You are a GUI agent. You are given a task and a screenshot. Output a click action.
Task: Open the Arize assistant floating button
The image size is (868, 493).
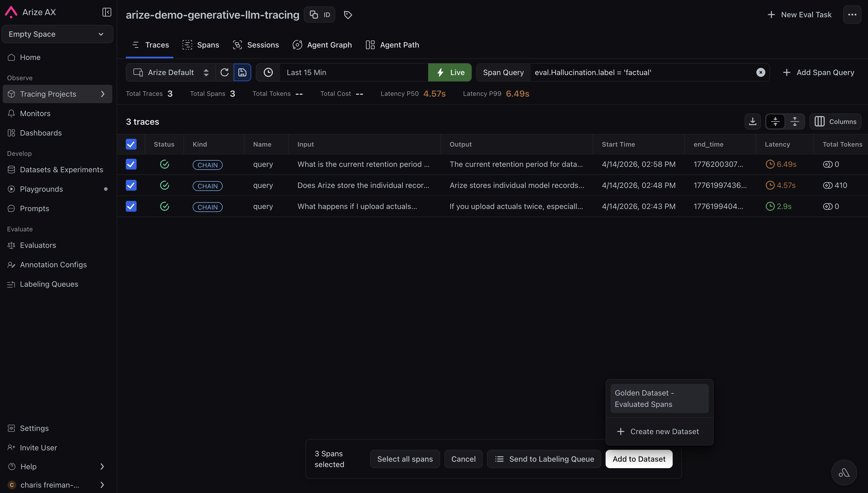pyautogui.click(x=844, y=473)
